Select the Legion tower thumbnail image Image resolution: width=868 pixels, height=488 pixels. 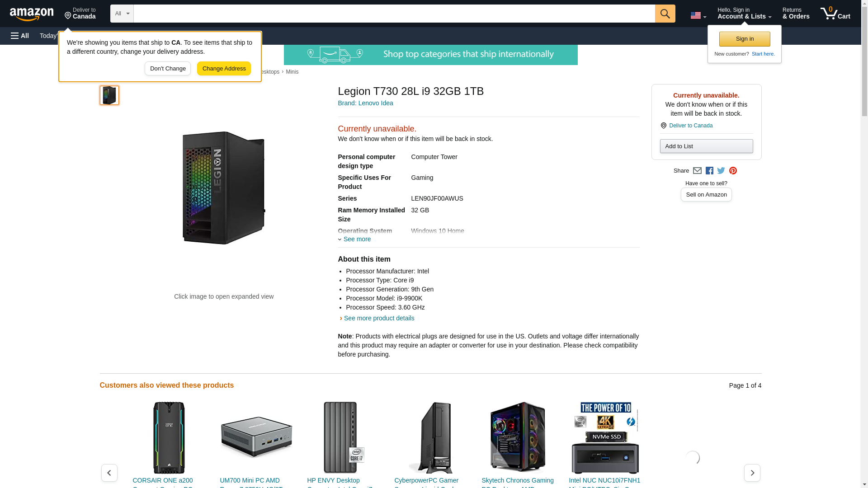109,95
